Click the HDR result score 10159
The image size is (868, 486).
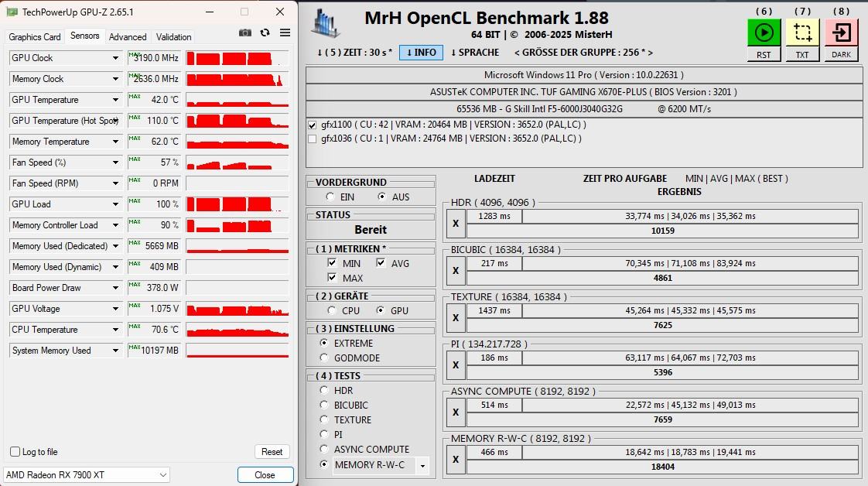[663, 231]
